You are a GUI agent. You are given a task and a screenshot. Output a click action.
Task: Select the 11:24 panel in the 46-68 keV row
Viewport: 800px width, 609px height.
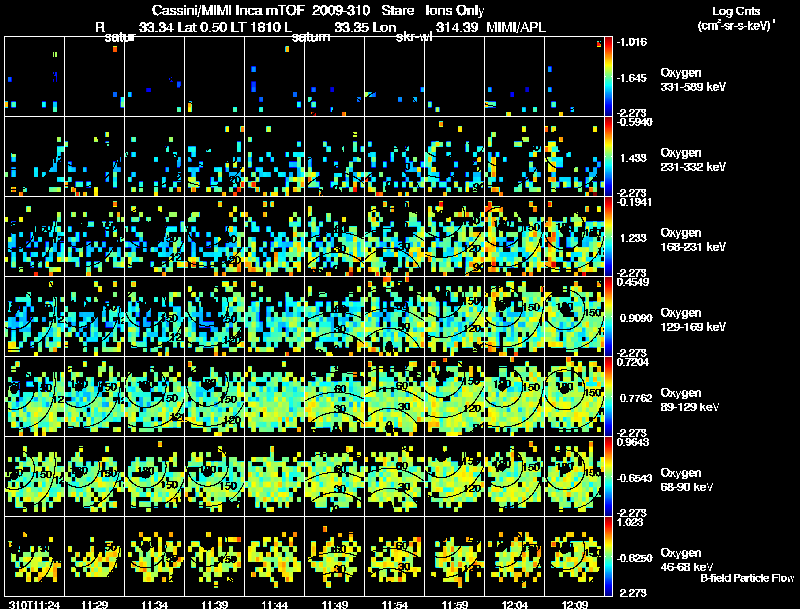[x=35, y=556]
